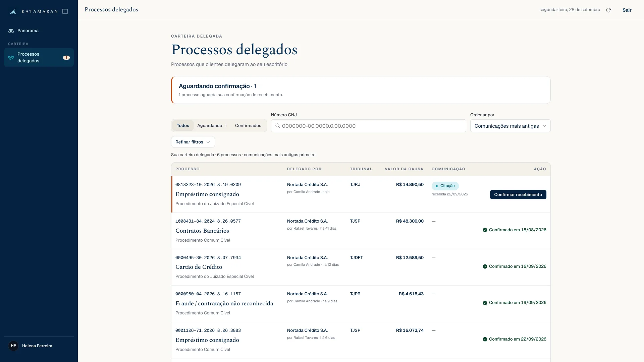Open the Cartão de Crédito process
The width and height of the screenshot is (644, 362).
199,267
